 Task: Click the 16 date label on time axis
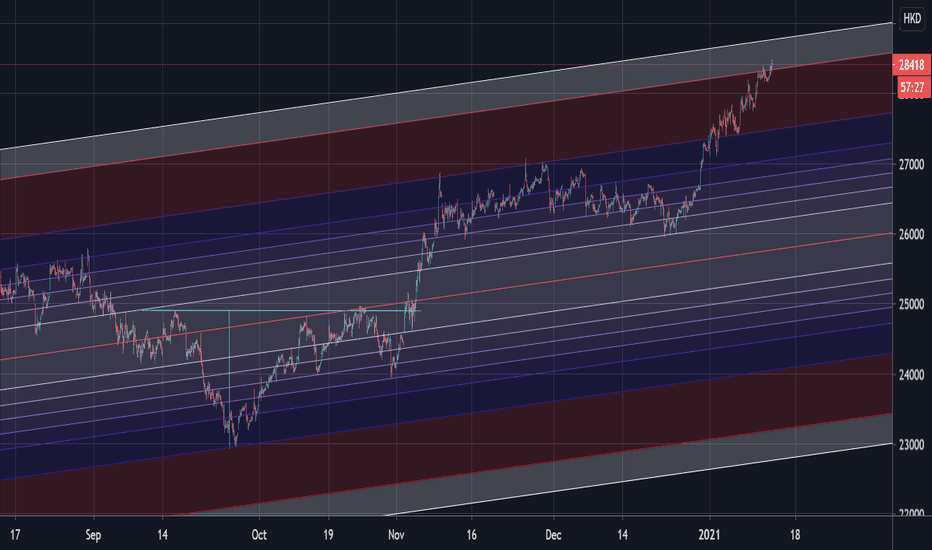point(471,535)
